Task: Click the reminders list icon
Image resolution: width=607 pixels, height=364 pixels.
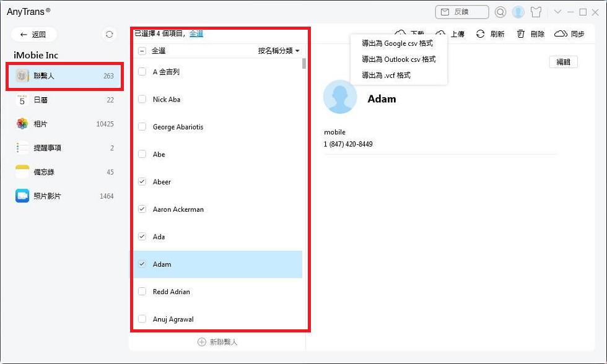Action: tap(22, 148)
